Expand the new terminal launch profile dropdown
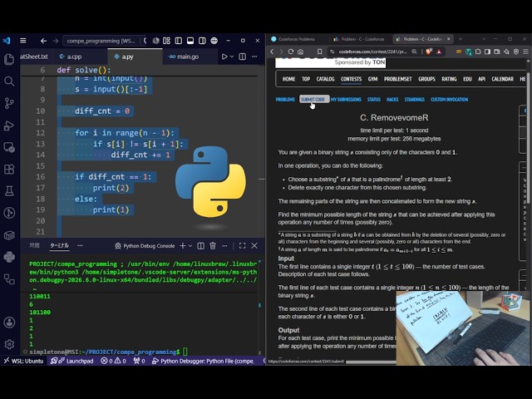 (x=190, y=246)
